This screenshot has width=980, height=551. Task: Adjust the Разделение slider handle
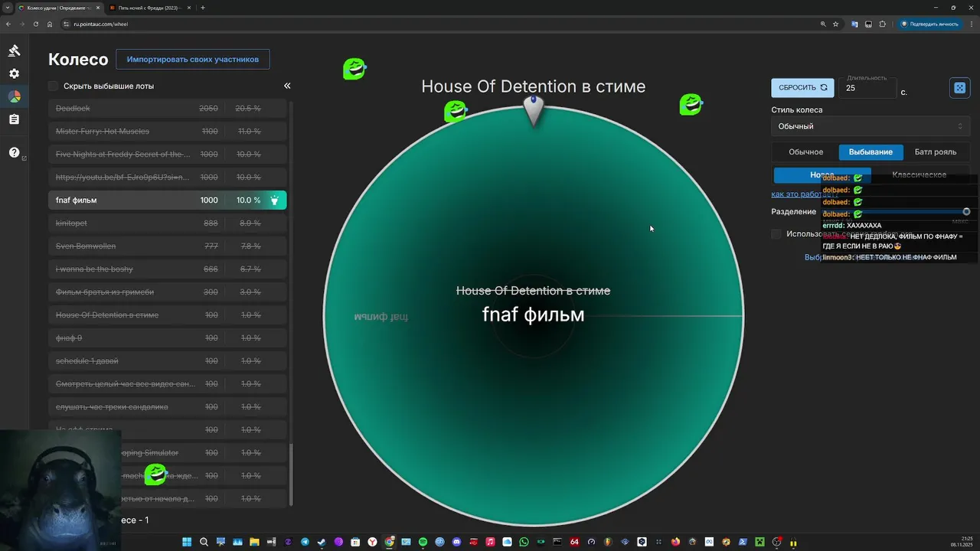pos(966,211)
